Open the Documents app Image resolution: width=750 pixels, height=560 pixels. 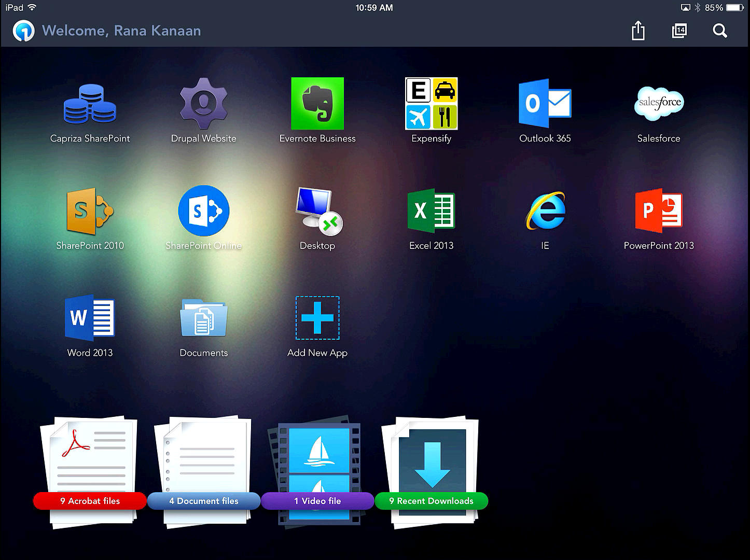pos(203,318)
